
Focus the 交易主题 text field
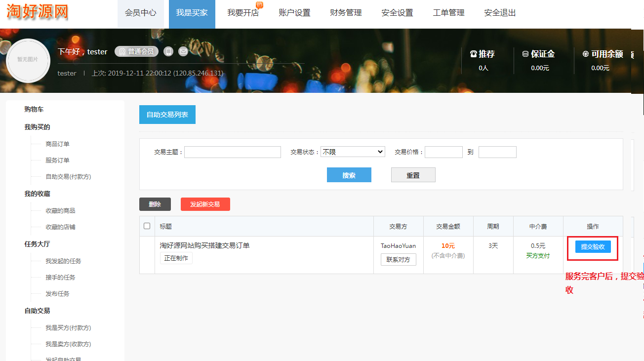point(232,152)
